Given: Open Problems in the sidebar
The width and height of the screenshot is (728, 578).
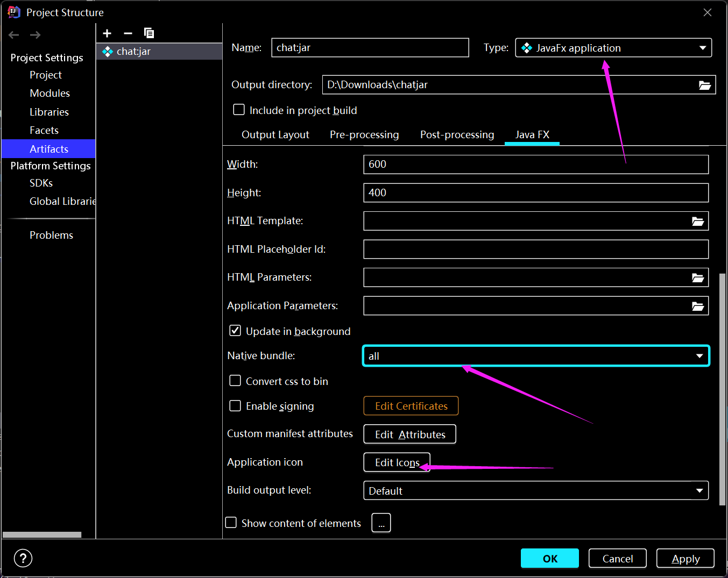Looking at the screenshot, I should coord(51,235).
